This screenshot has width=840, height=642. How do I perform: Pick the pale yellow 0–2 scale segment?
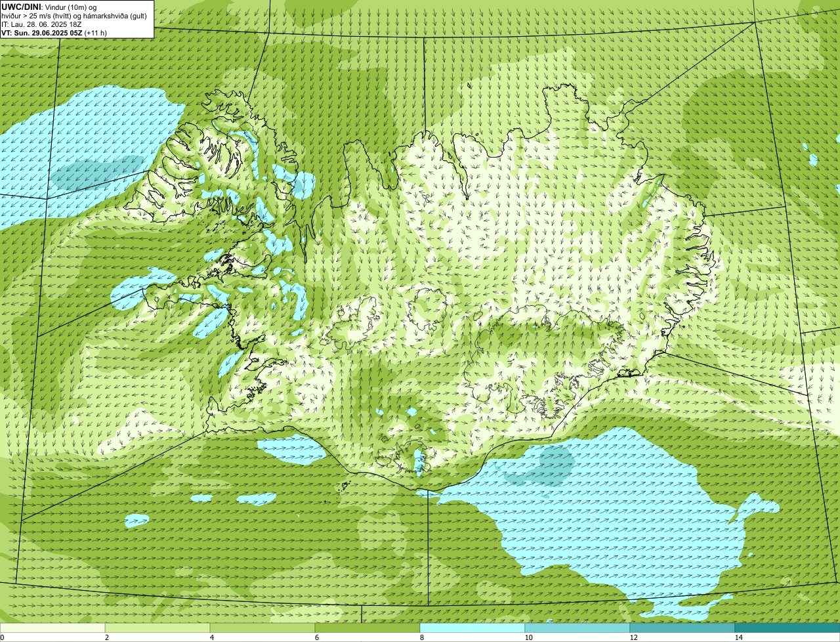52,628
